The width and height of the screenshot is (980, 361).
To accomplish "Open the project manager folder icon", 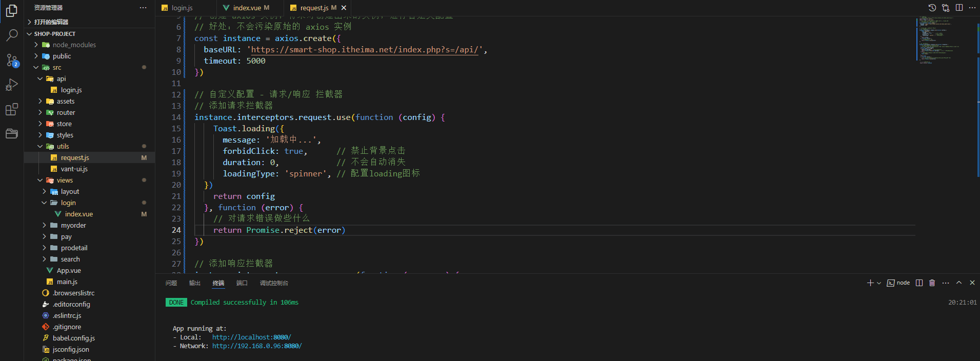I will pyautogui.click(x=11, y=134).
